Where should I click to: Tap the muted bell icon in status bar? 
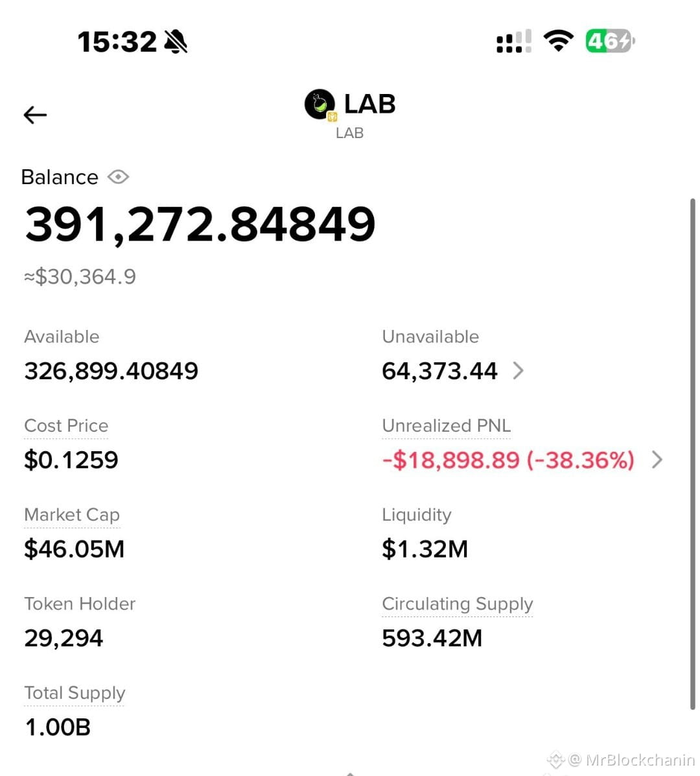tap(176, 41)
